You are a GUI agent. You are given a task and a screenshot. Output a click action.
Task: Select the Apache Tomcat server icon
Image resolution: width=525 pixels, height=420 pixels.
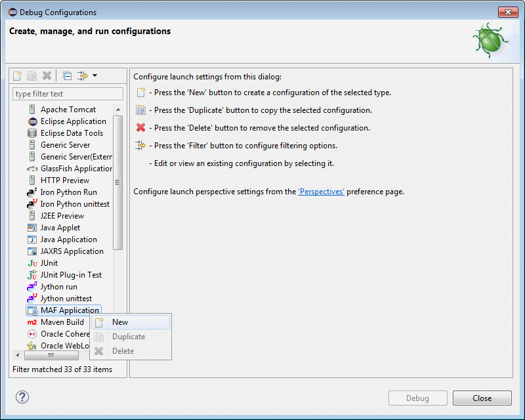point(32,110)
